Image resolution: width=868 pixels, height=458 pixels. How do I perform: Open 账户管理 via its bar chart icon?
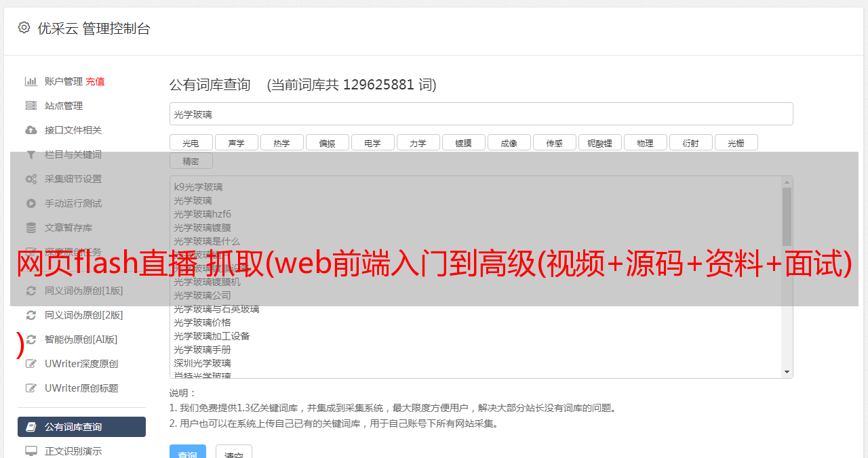pos(31,81)
